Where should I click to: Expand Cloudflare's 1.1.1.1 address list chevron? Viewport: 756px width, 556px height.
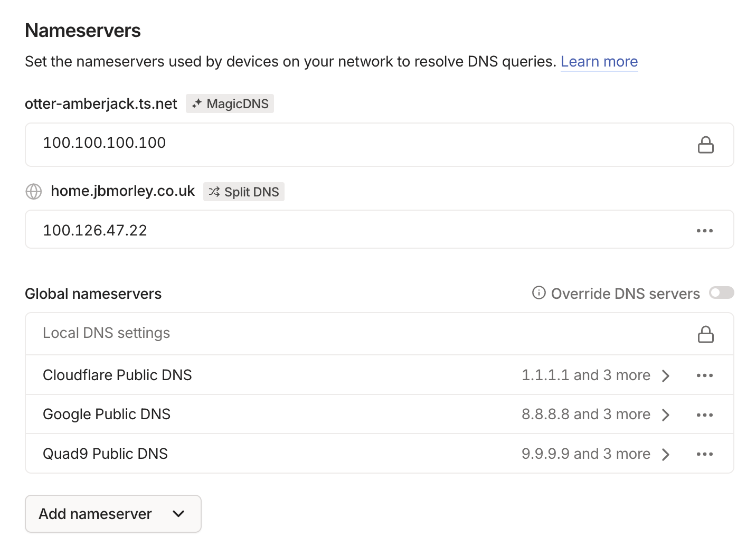pyautogui.click(x=666, y=375)
